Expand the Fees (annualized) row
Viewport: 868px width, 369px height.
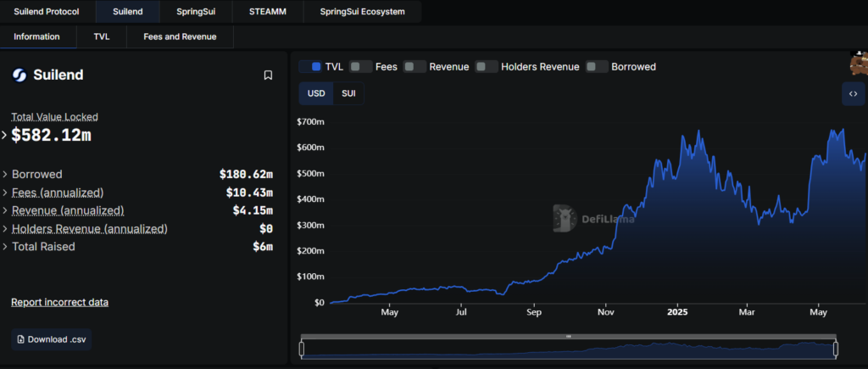[5, 193]
